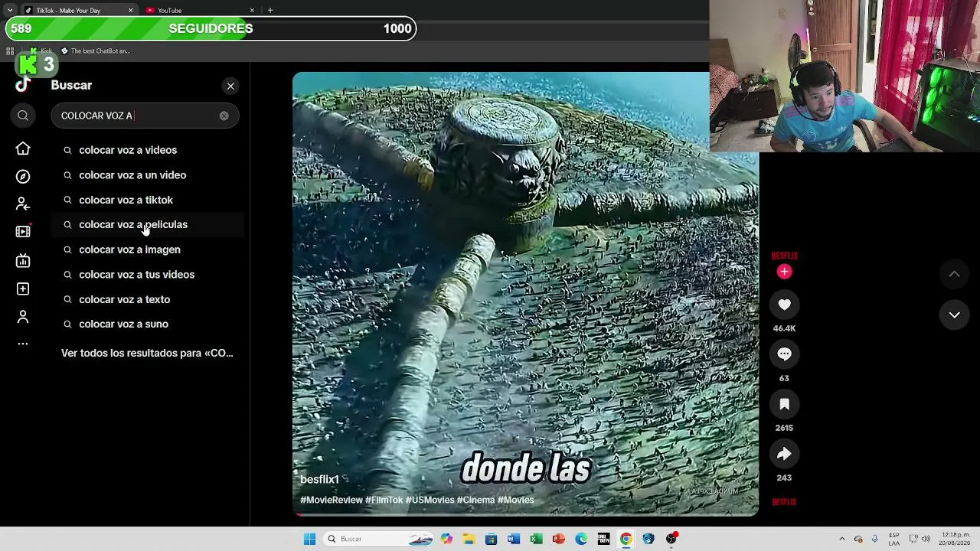The width and height of the screenshot is (980, 551).
Task: Click the #USMovies hashtag
Action: (430, 500)
